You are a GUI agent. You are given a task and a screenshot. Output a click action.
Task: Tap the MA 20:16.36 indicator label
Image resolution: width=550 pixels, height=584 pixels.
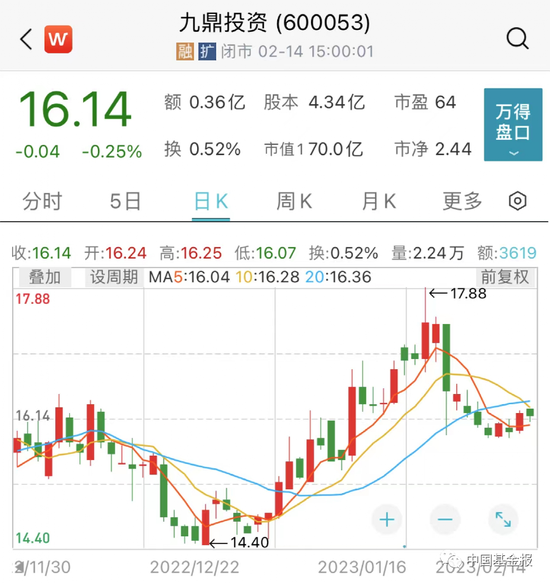338,277
